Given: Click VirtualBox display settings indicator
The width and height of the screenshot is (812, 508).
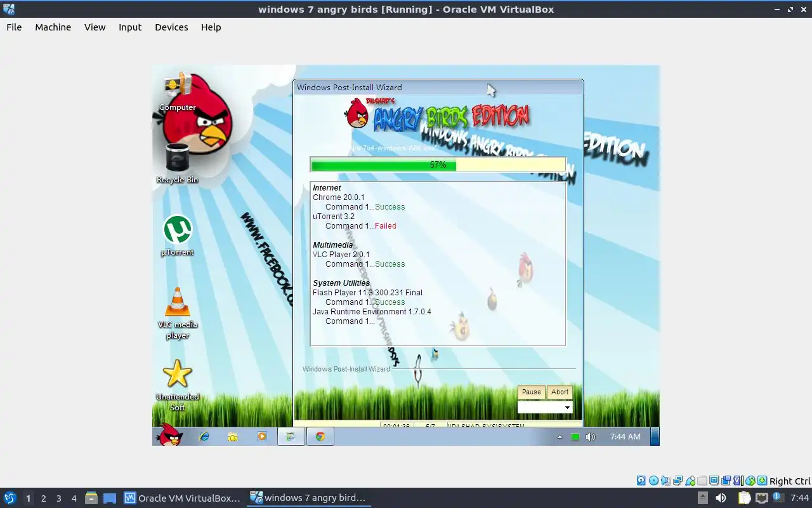Looking at the screenshot, I should coord(714,481).
